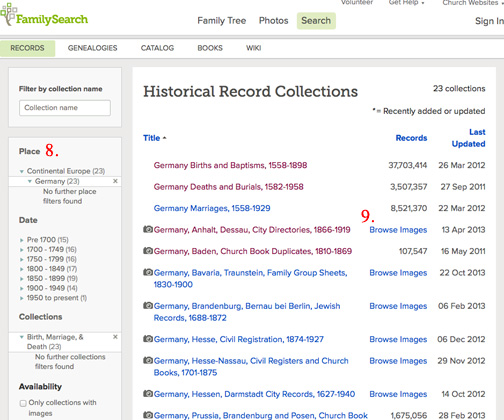Collapse the Continental Europe place filter
Screen dimensions: 504x420
click(22, 171)
